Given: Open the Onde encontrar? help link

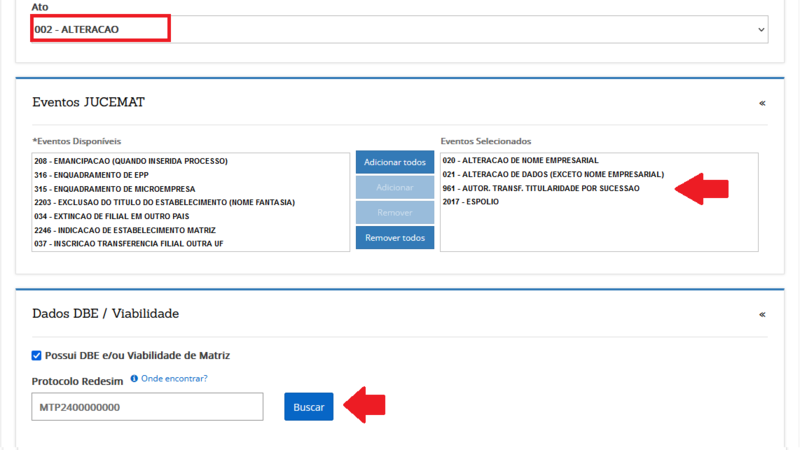Looking at the screenshot, I should pos(174,379).
